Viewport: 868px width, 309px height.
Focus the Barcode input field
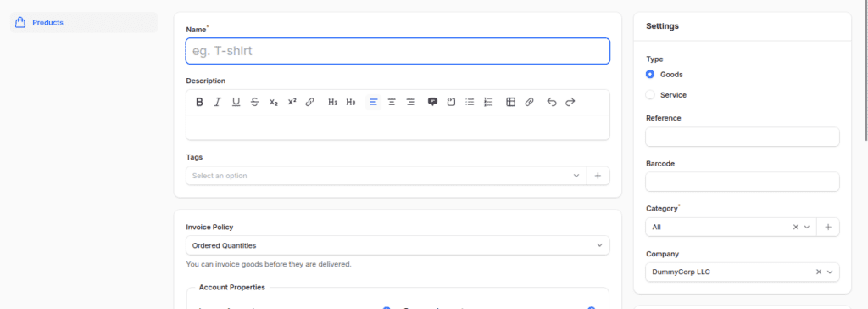(x=743, y=182)
